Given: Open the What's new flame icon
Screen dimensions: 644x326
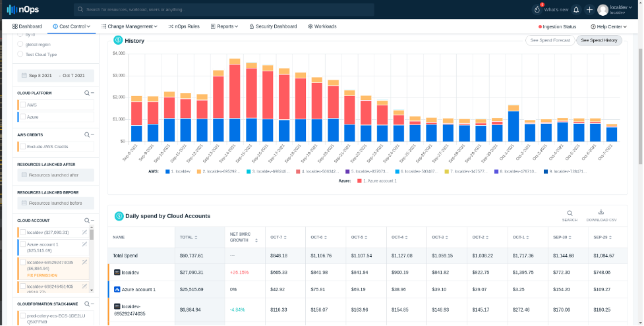Looking at the screenshot, I should click(537, 10).
